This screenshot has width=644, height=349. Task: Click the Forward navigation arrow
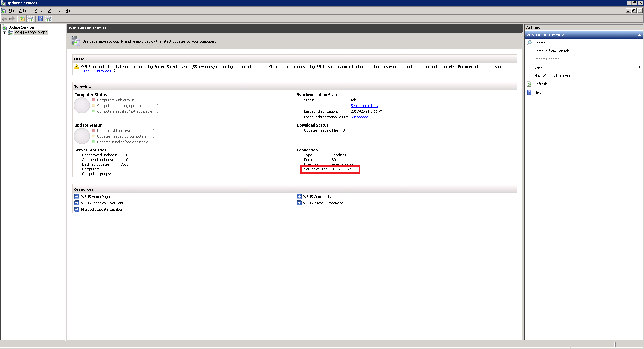(12, 19)
